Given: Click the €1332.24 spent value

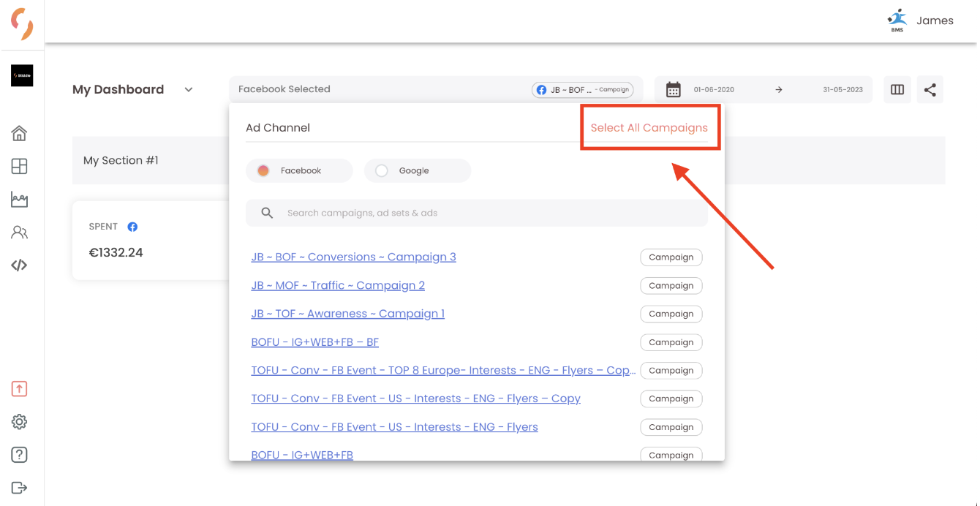Looking at the screenshot, I should (116, 253).
